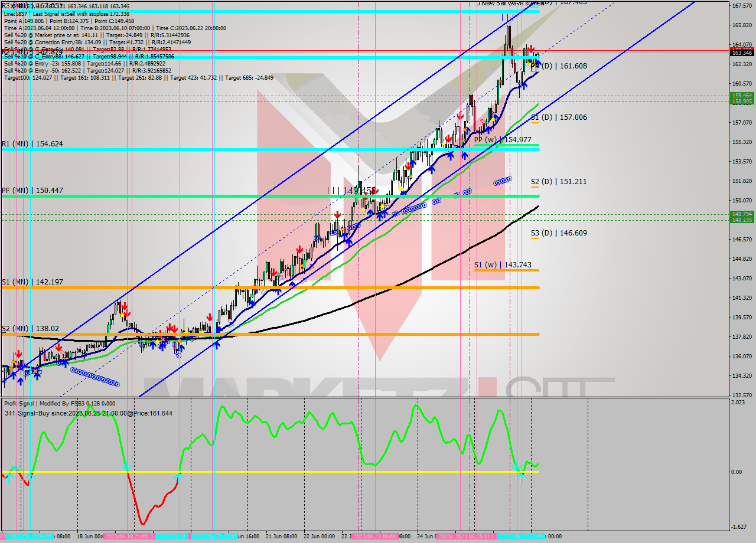This screenshot has width=756, height=543.
Task: Select the Last Signal is:Sell with stoploss line
Action: (x=66, y=14)
